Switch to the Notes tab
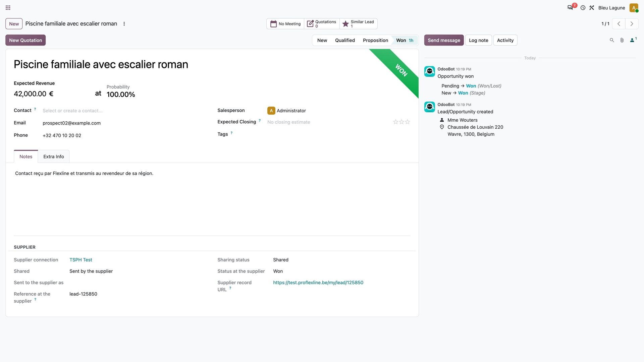Image resolution: width=644 pixels, height=362 pixels. (26, 157)
